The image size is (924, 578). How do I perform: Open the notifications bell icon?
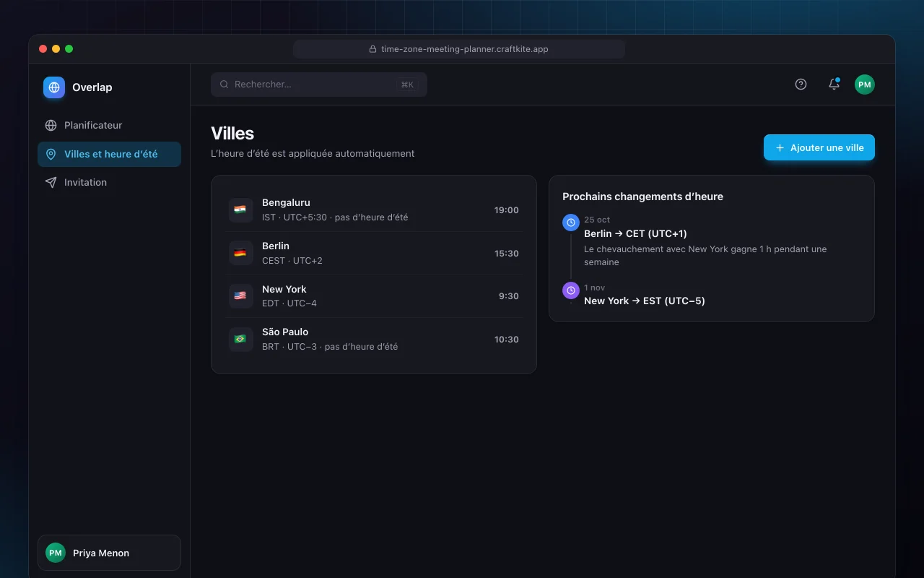(834, 85)
